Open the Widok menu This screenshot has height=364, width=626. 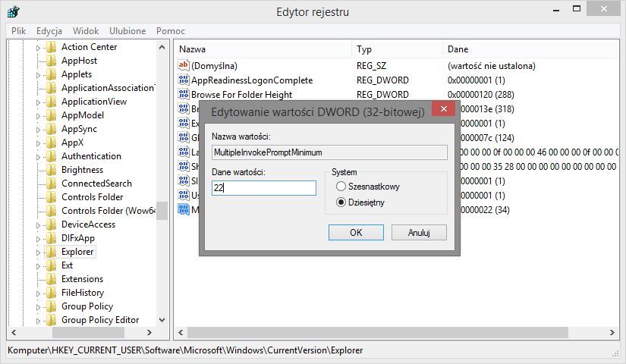86,31
